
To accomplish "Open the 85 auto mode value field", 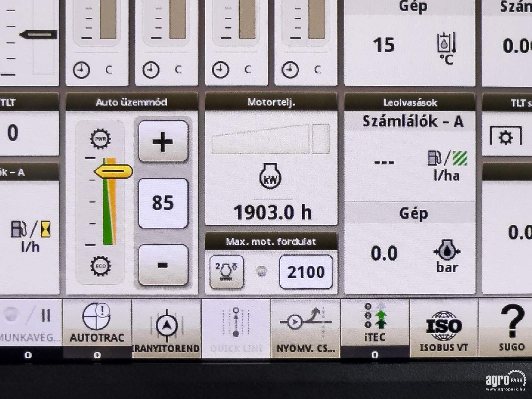I will (163, 203).
